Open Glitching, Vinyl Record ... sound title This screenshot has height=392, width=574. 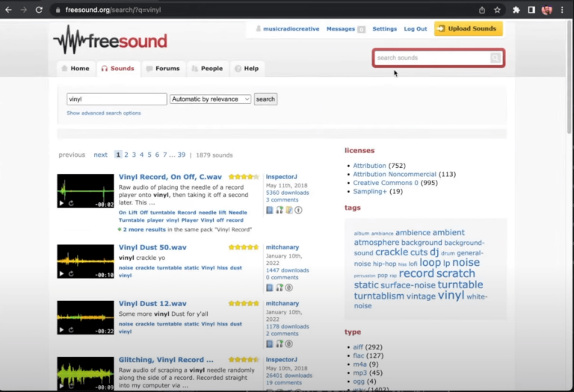[166, 360]
